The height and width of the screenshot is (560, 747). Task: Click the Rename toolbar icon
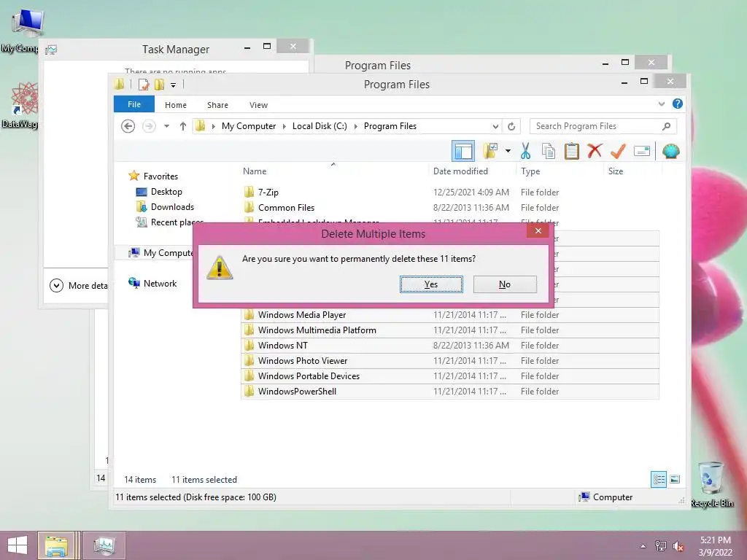[642, 152]
